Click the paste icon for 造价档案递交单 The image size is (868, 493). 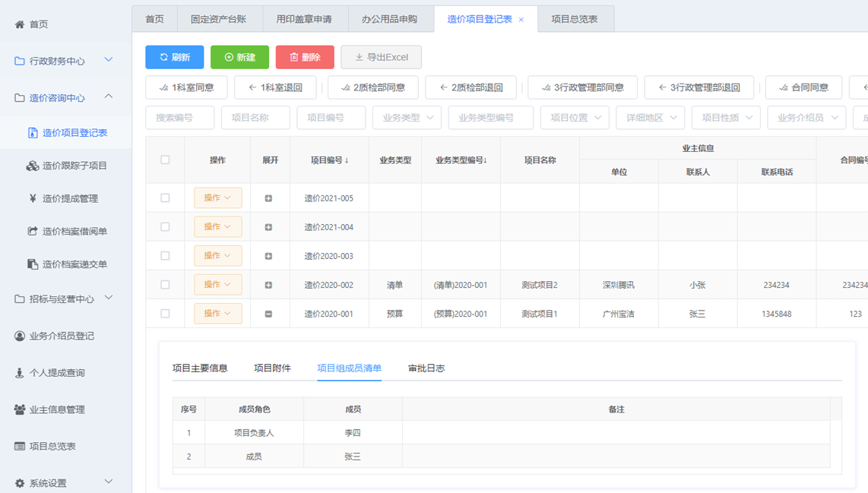[33, 264]
